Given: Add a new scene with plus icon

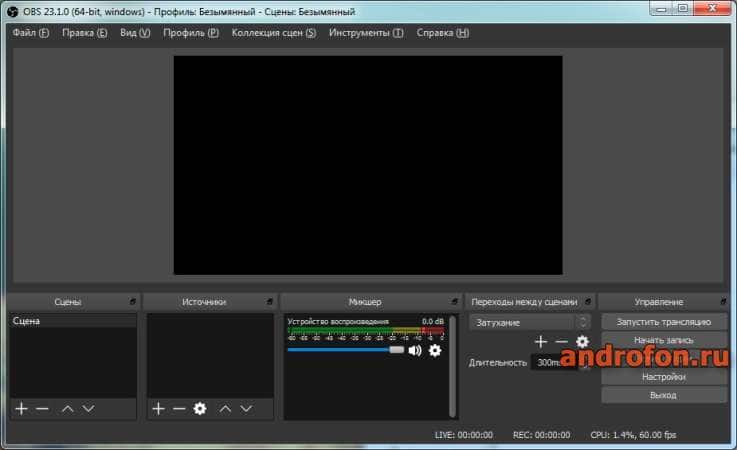Looking at the screenshot, I should (21, 409).
